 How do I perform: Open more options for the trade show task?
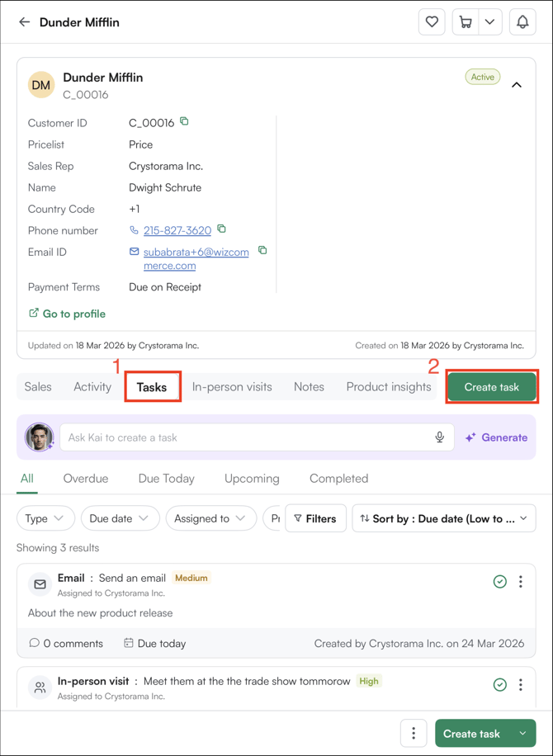[x=521, y=685]
